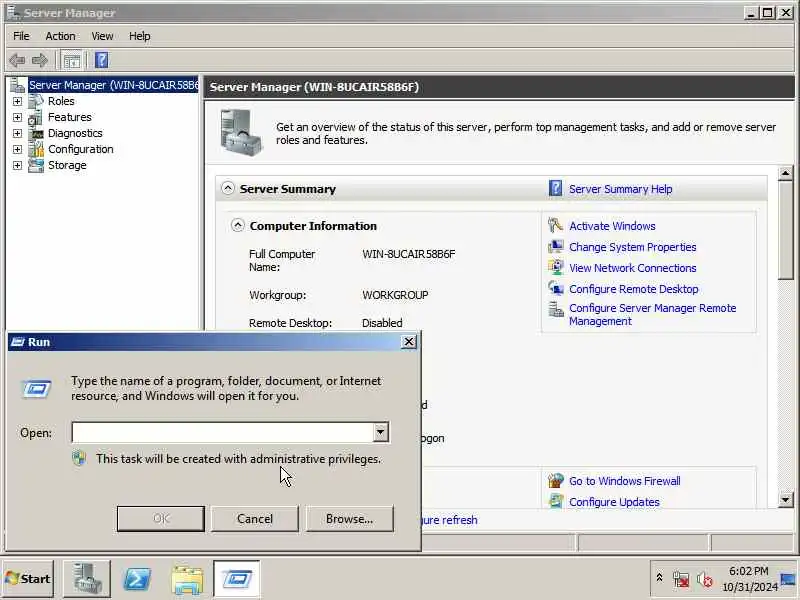Click the Configure Updates link
The width and height of the screenshot is (800, 600).
[x=614, y=502]
